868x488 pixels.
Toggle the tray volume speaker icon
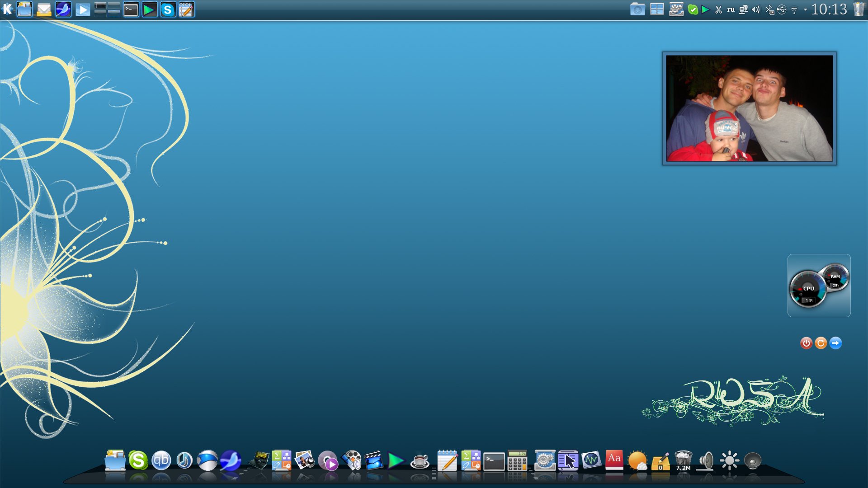click(x=755, y=9)
